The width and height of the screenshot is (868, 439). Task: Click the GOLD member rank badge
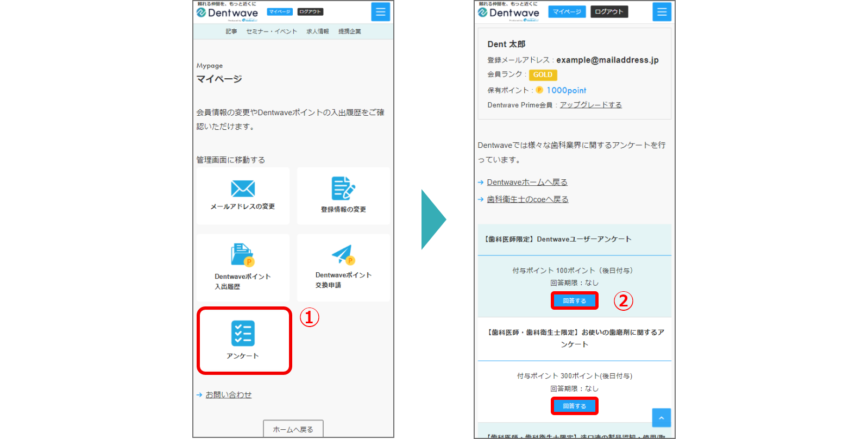tap(543, 75)
